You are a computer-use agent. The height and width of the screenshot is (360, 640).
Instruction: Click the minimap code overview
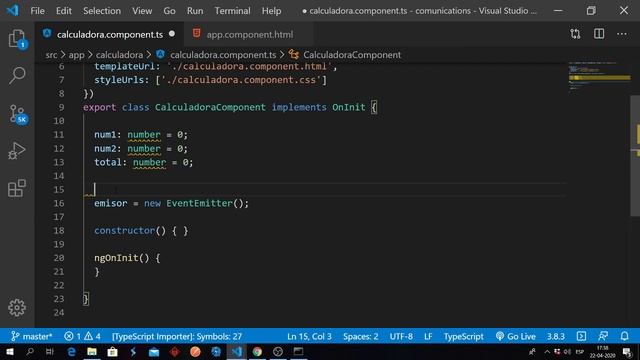tap(599, 78)
